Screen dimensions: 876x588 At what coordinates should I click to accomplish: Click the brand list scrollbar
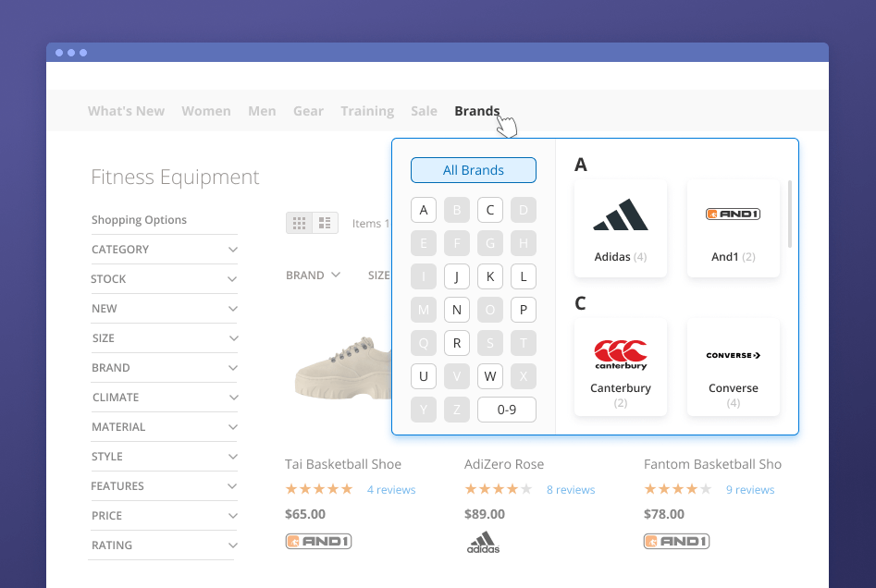pos(789,214)
